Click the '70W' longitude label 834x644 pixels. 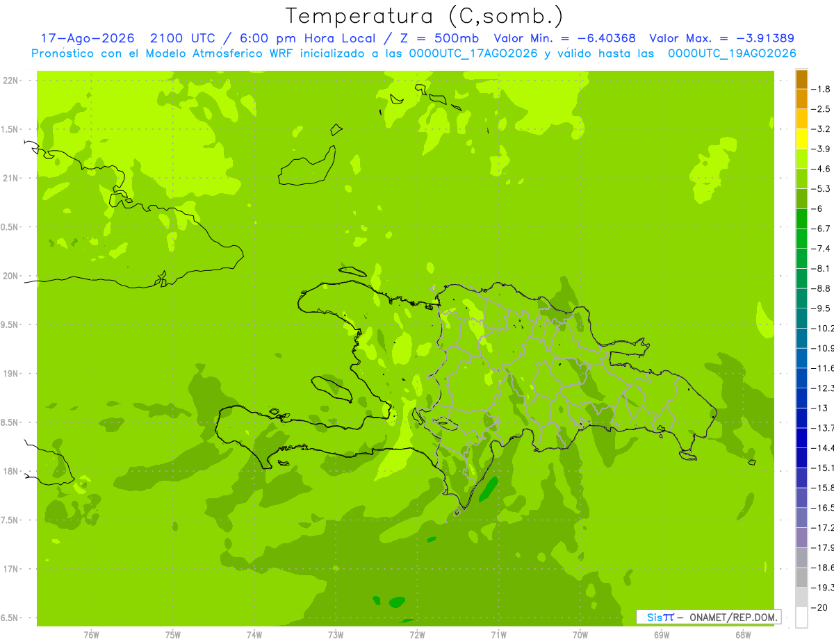point(580,635)
